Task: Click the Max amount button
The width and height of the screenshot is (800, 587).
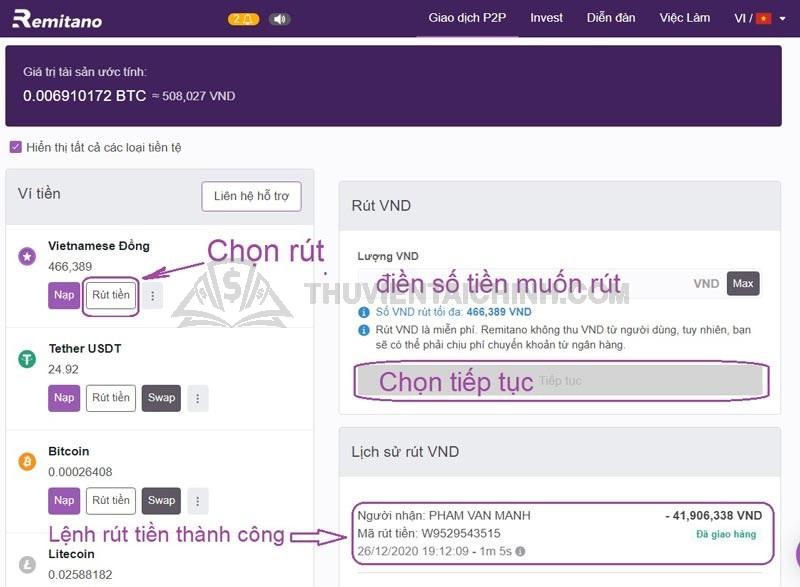Action: (743, 284)
